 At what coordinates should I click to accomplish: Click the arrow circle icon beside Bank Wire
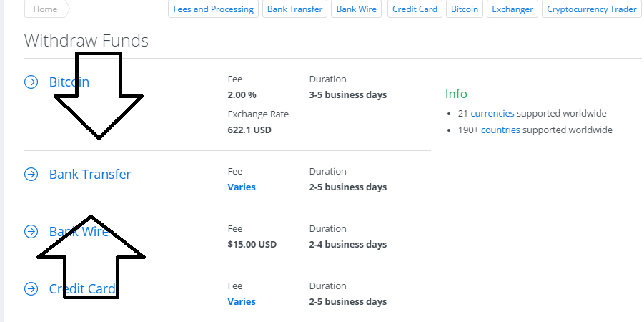point(31,232)
